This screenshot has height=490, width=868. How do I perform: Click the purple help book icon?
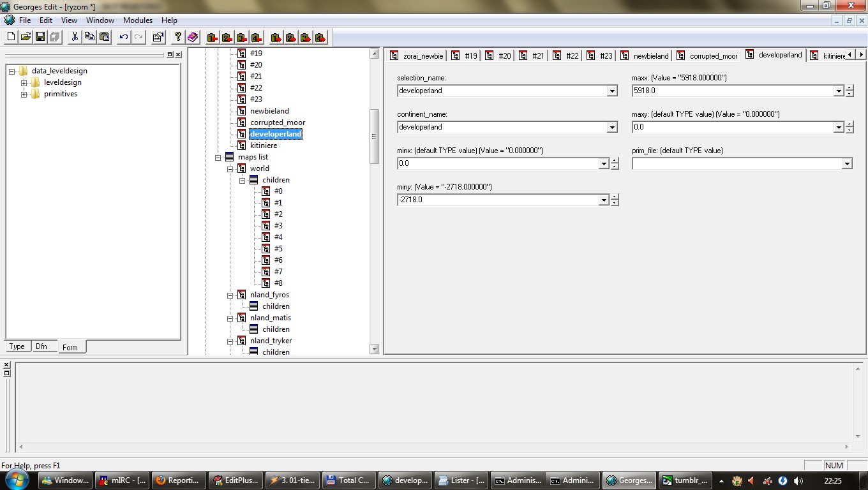click(193, 37)
